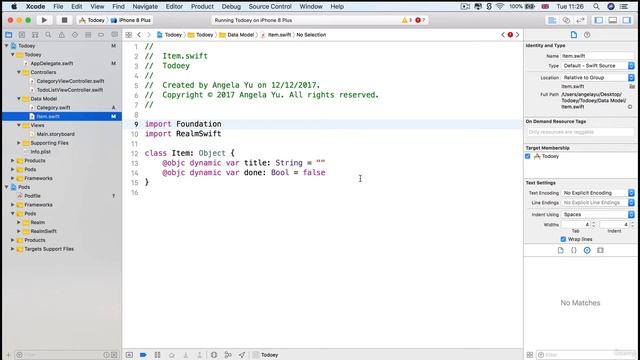Select the iPhone 8 Plus device
The image size is (640, 360).
click(x=131, y=20)
